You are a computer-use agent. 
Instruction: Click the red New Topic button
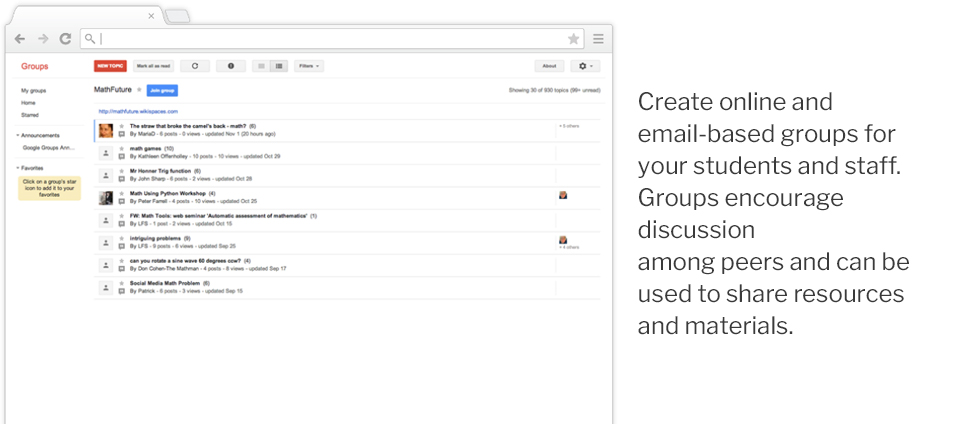pos(110,66)
